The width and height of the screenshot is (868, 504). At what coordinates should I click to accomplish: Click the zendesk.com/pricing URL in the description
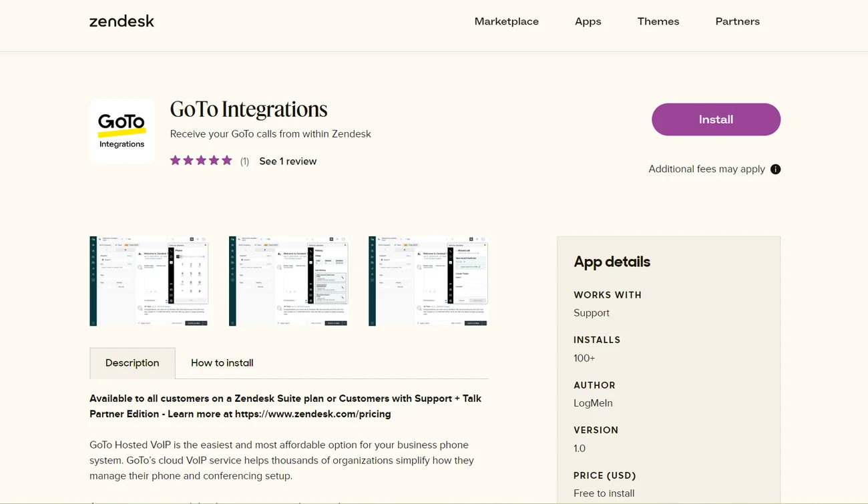coord(312,414)
